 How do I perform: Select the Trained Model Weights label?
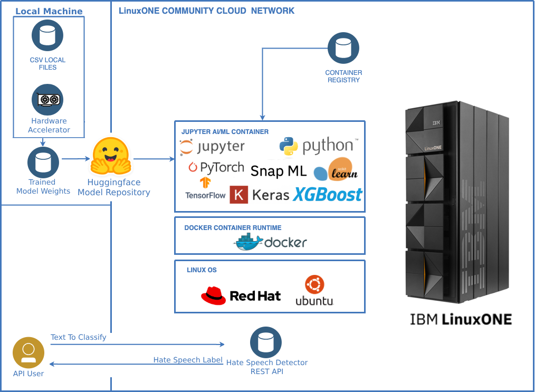click(43, 187)
